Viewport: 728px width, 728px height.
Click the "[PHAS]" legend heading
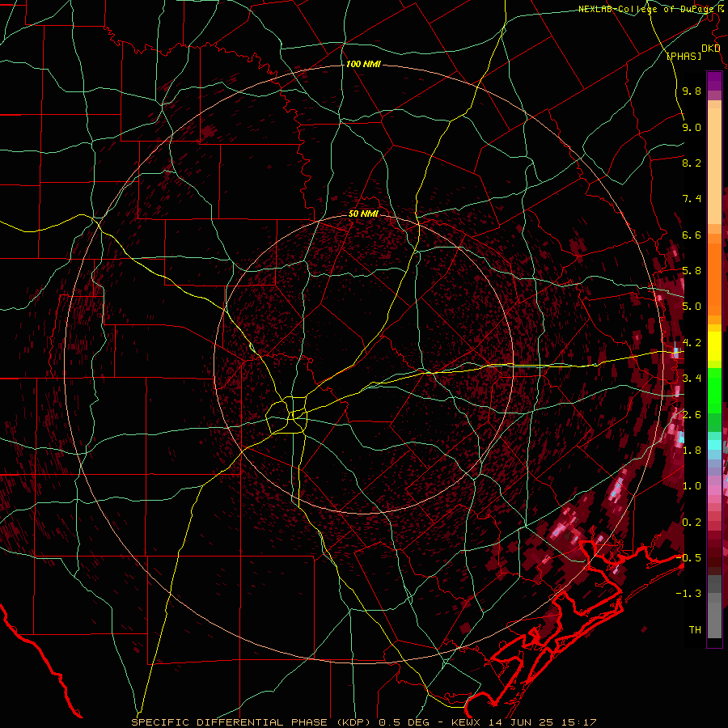[684, 56]
